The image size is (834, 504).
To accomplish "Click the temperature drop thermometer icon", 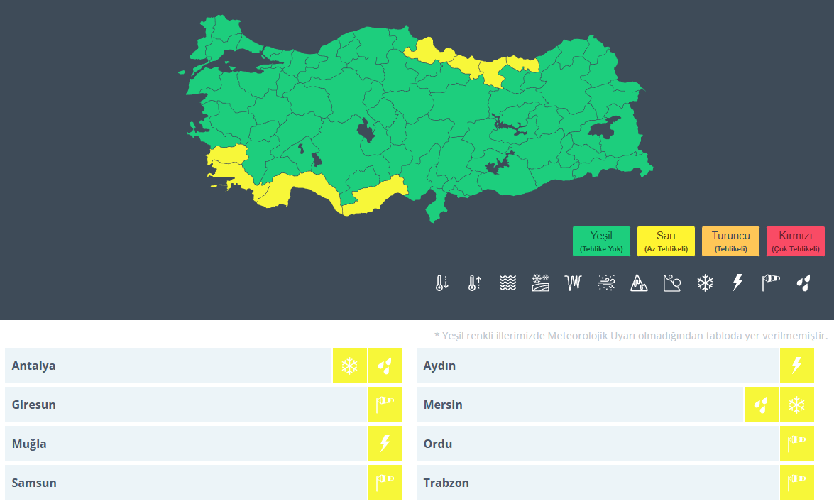I will [441, 283].
